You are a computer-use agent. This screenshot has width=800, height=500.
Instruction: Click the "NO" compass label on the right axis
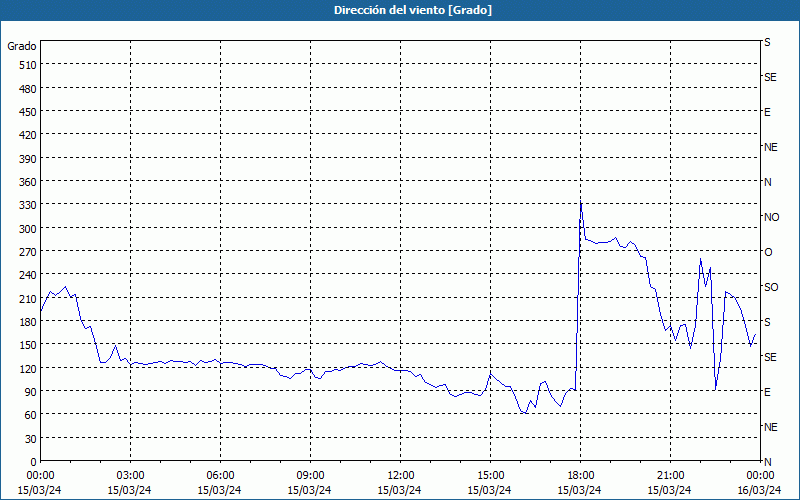(771, 217)
